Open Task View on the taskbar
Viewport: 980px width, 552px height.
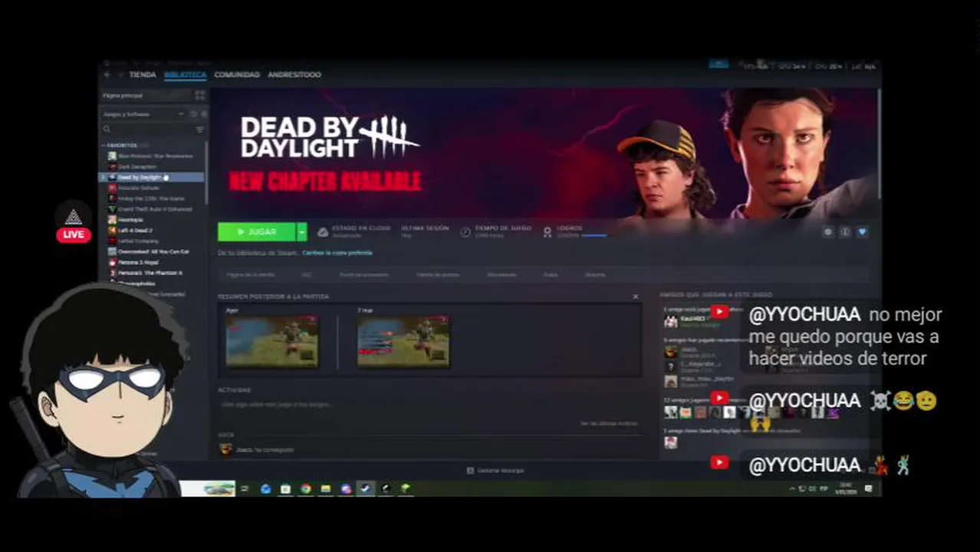pos(245,488)
